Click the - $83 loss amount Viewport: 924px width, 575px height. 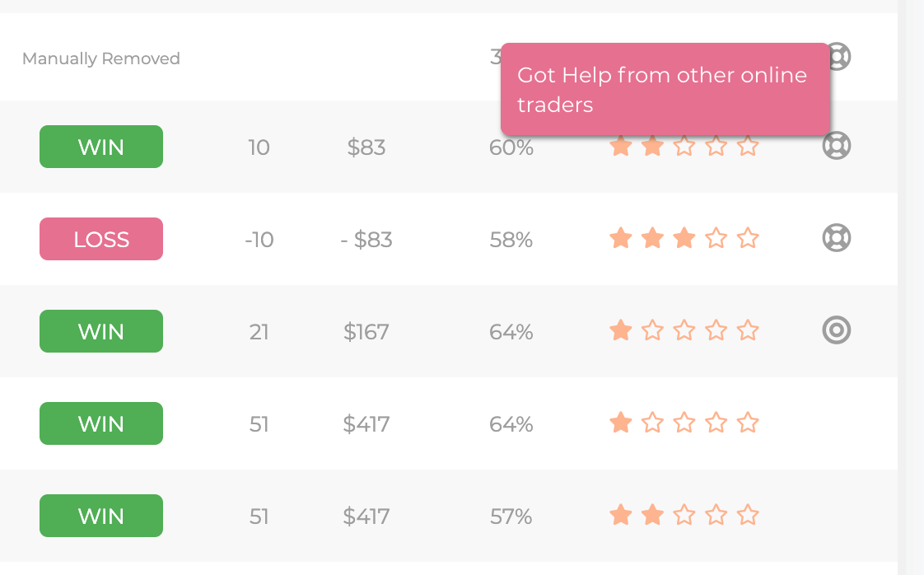pos(366,240)
